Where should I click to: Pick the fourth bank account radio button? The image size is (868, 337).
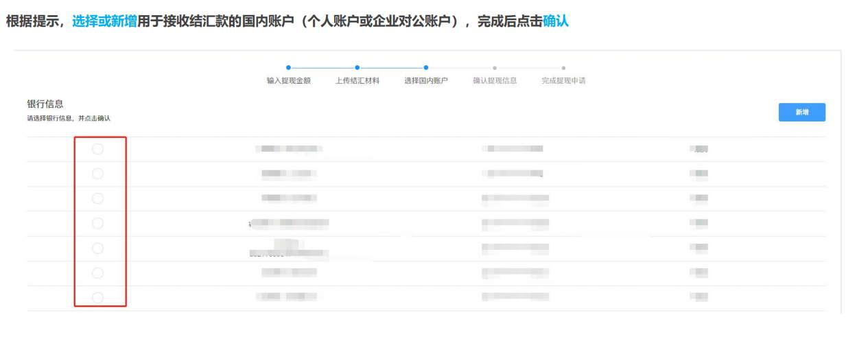click(97, 223)
